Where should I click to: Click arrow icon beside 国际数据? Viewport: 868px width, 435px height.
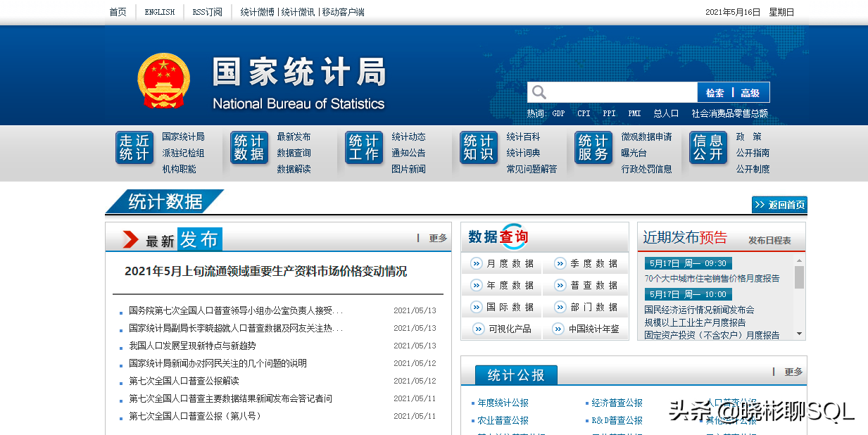point(476,307)
